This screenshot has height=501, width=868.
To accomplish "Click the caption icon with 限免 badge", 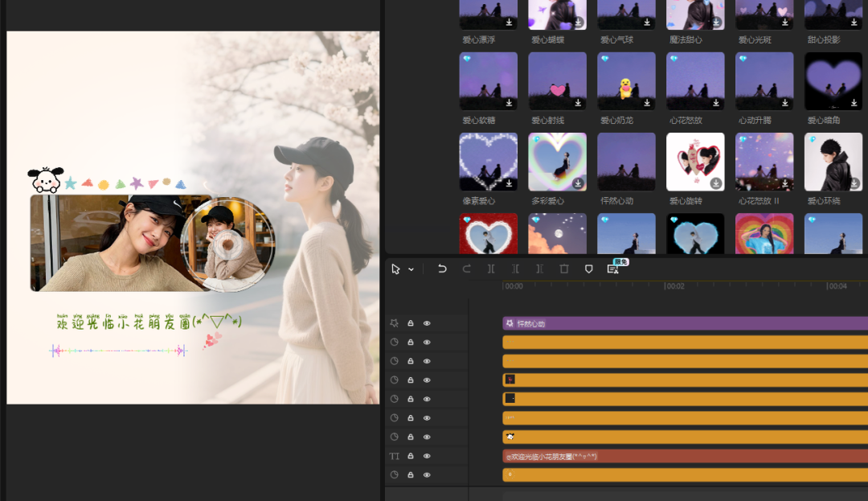I will click(x=613, y=269).
